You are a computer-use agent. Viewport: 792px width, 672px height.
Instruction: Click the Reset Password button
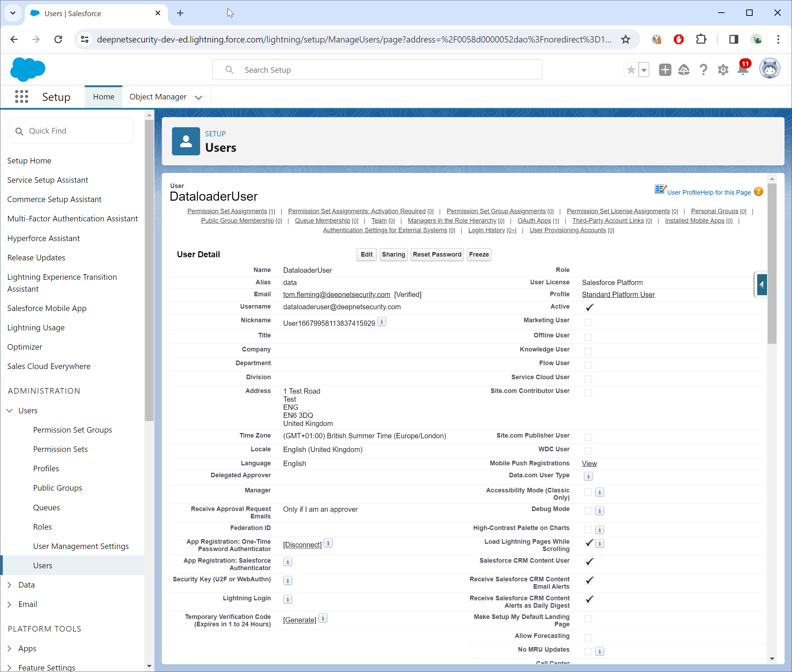click(437, 254)
